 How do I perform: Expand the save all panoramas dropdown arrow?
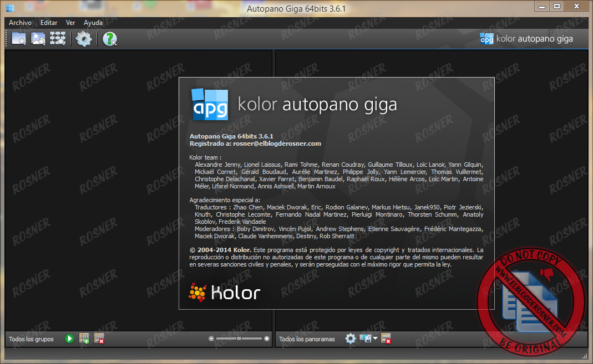[x=375, y=339]
